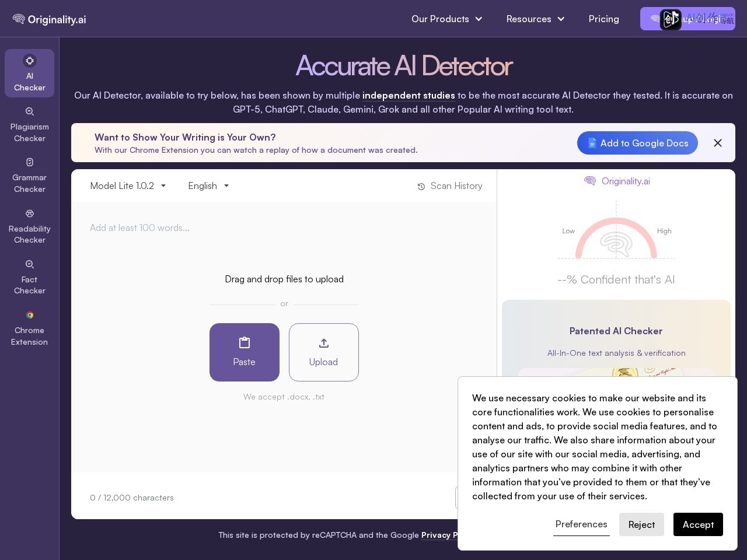Screen dimensions: 747x560
Task: Open the Resources navigation menu
Action: click(535, 19)
